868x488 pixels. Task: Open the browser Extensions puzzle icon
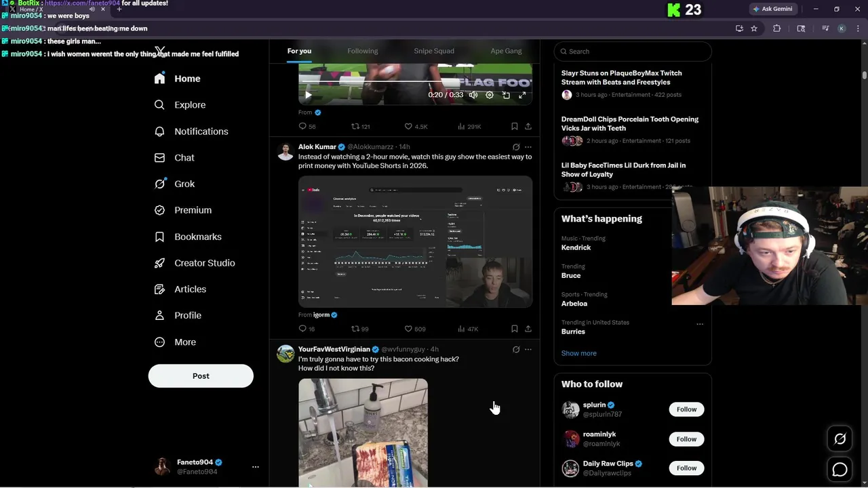(x=777, y=28)
